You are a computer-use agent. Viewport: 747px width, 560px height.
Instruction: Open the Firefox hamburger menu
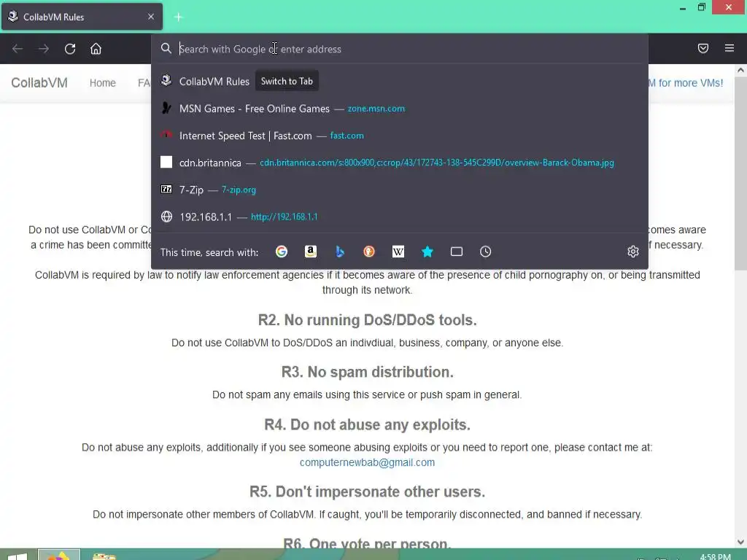tap(729, 48)
